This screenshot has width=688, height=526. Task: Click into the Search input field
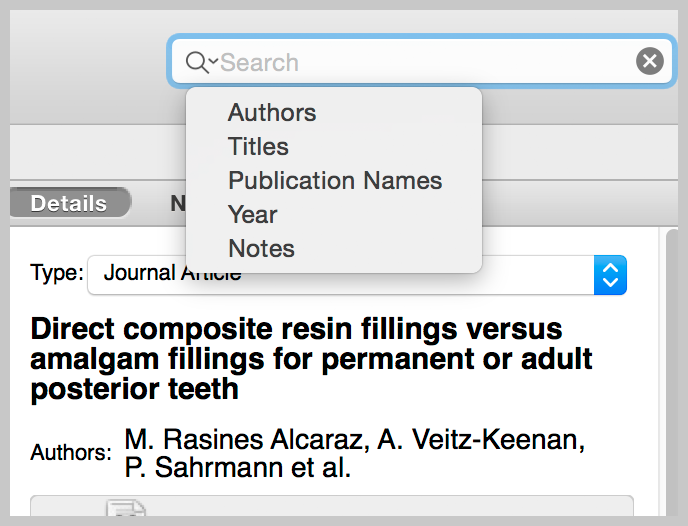coord(421,61)
